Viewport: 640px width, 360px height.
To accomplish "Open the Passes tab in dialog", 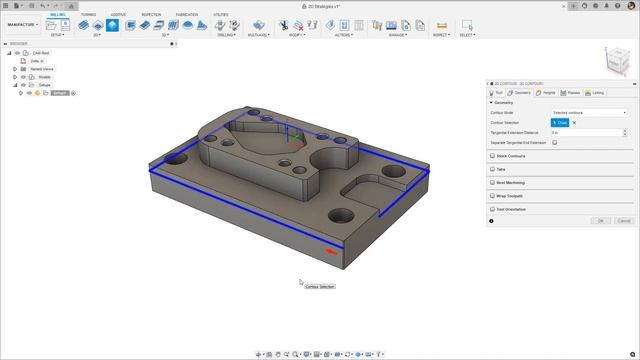I will pos(570,93).
